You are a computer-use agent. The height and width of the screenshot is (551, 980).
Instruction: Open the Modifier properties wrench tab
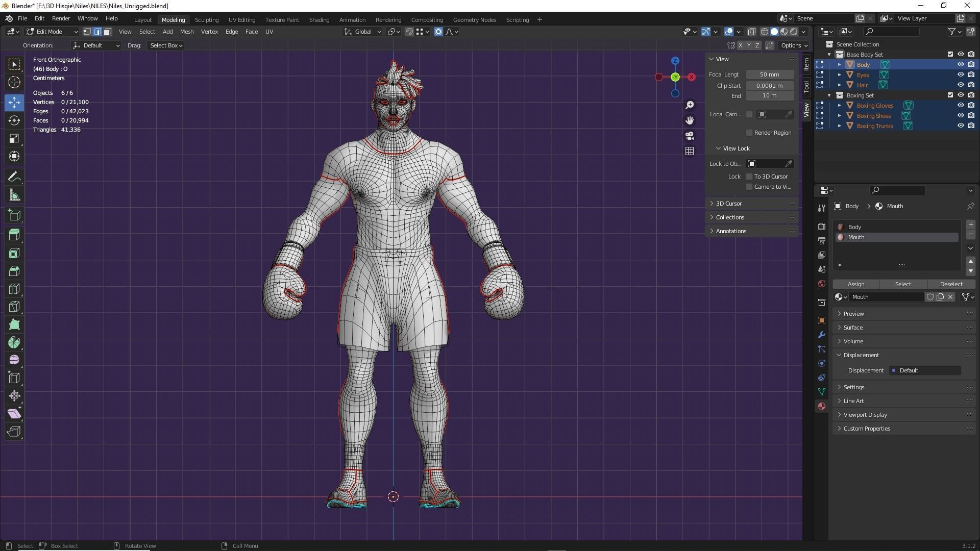[x=821, y=335]
